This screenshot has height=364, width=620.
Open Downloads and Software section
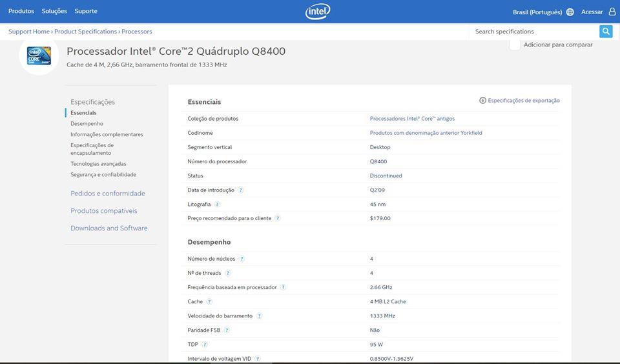coord(108,228)
